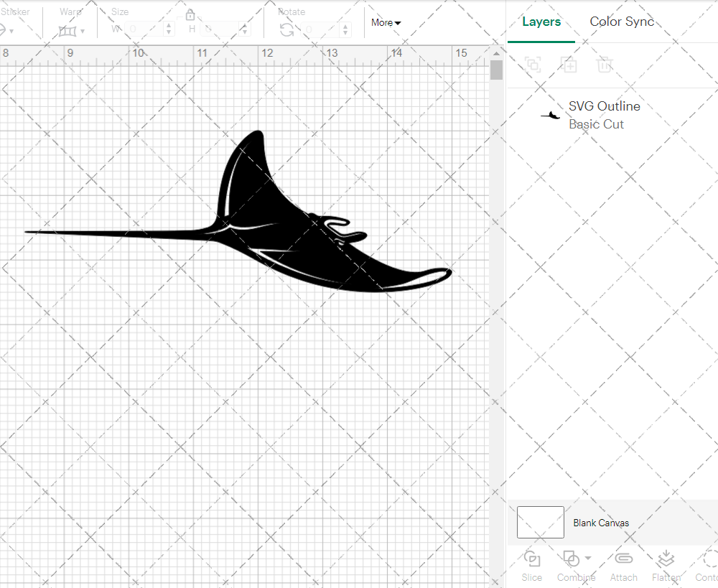Click the Duplicate layer icon
Viewport: 718px width, 588px height.
569,65
